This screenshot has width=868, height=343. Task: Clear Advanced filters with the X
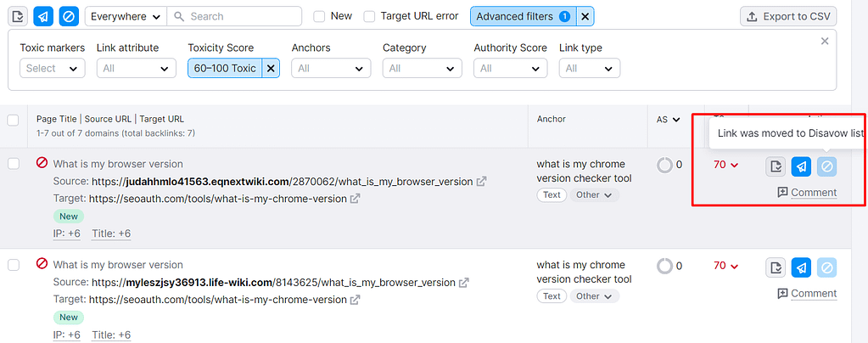click(585, 17)
